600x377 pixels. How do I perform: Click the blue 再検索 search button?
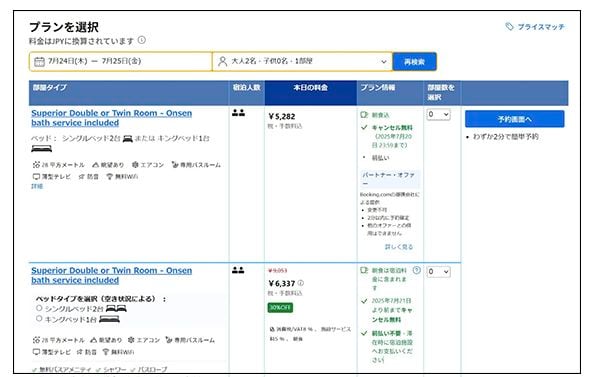(x=414, y=62)
